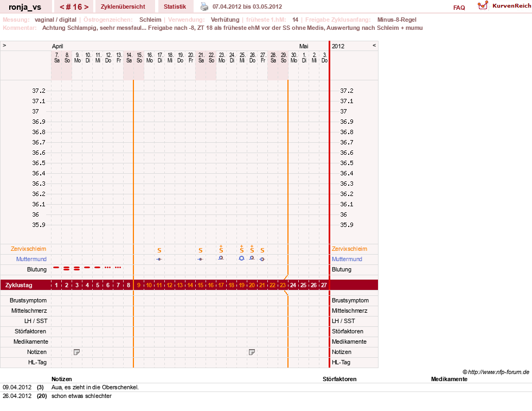Click the 'Verhütung' usage value
532x411 pixels.
(x=225, y=20)
